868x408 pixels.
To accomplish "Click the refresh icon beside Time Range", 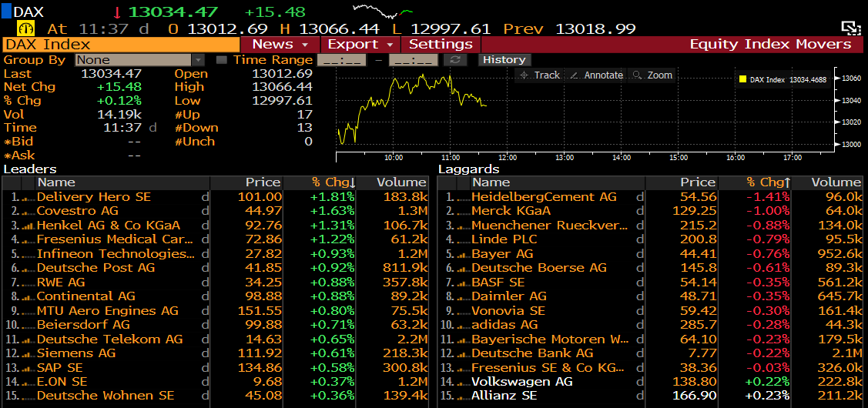I will pyautogui.click(x=455, y=60).
